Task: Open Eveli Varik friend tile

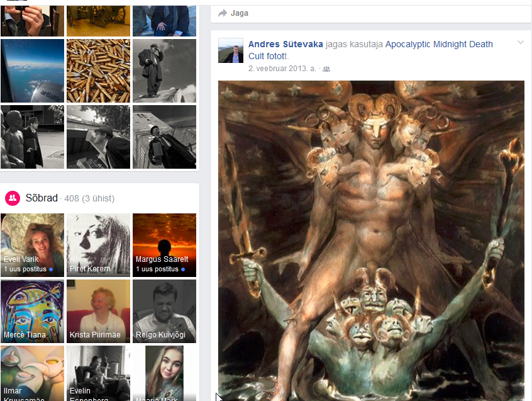Action: pyautogui.click(x=32, y=245)
